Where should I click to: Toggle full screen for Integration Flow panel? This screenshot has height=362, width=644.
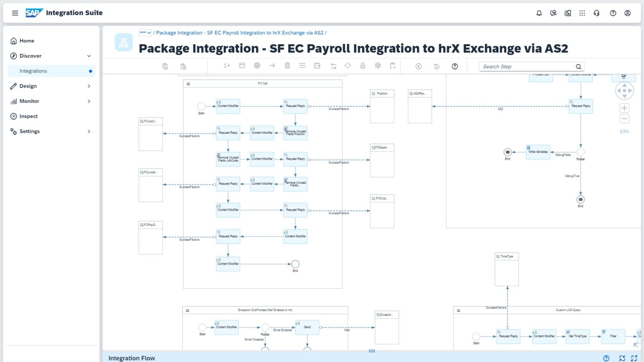coord(634,358)
